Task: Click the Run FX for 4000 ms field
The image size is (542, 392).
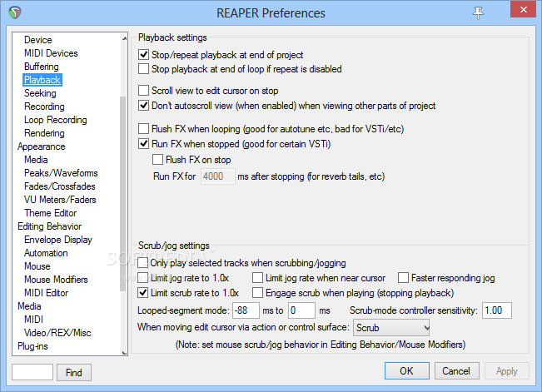Action: pyautogui.click(x=218, y=176)
